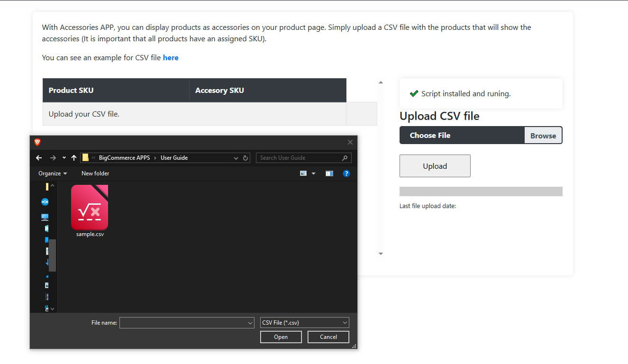Image resolution: width=628 pixels, height=364 pixels.
Task: Open the file dialog Help icon
Action: tap(346, 173)
